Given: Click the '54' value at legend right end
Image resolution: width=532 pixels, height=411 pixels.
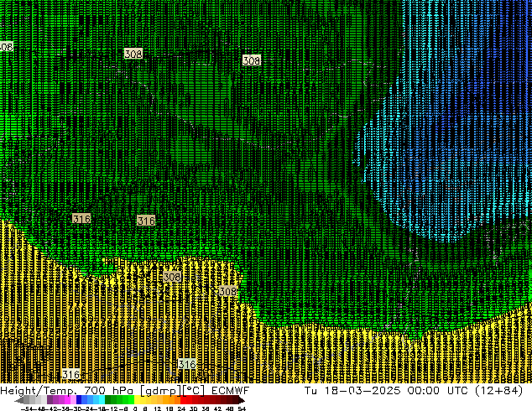Looking at the screenshot, I should click(242, 408).
